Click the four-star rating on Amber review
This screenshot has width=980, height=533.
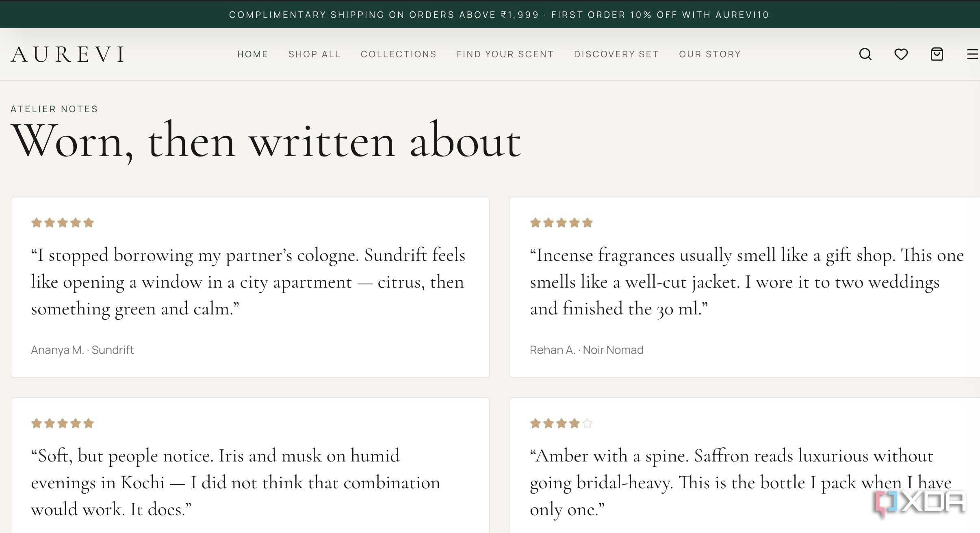(561, 423)
